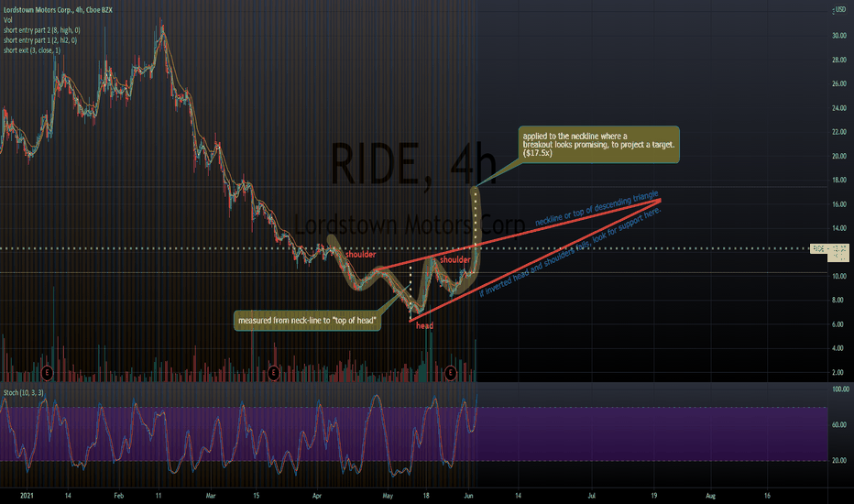The height and width of the screenshot is (504, 854).
Task: Select the Vol indicator legend
Action: pos(7,20)
